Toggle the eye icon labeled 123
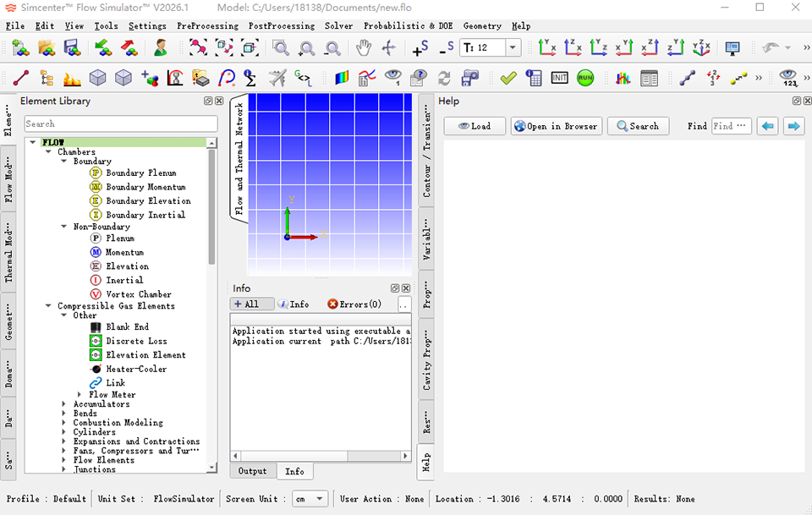This screenshot has width=812, height=515. click(788, 78)
